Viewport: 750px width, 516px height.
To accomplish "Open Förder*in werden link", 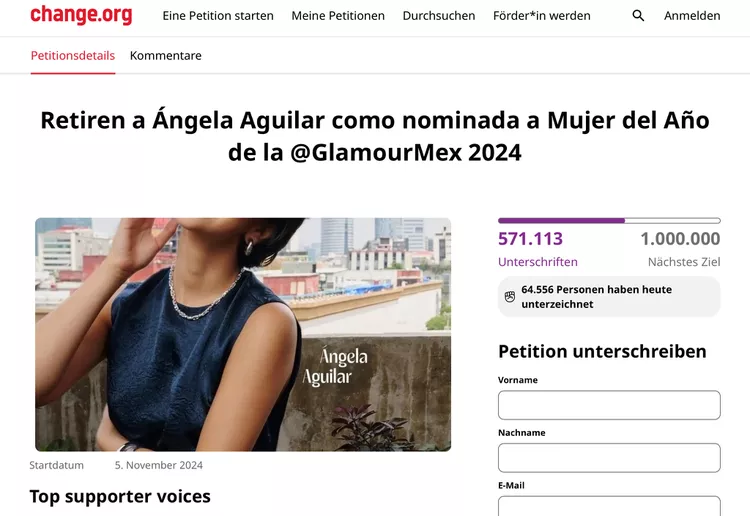I will [x=542, y=16].
